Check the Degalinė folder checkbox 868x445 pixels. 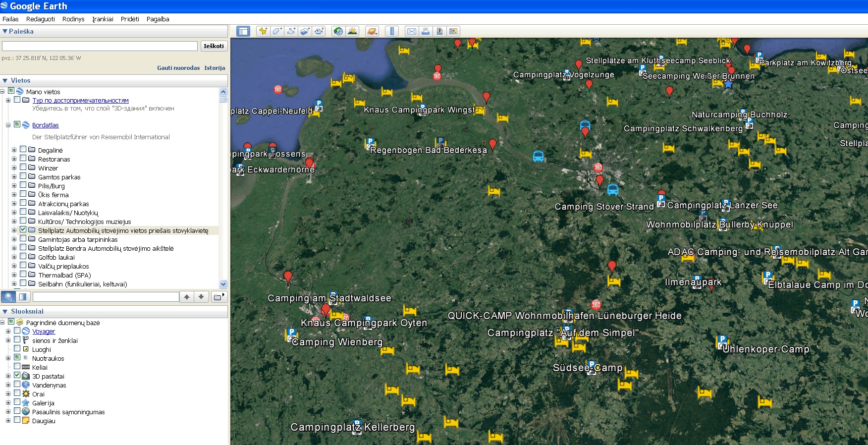(23, 149)
